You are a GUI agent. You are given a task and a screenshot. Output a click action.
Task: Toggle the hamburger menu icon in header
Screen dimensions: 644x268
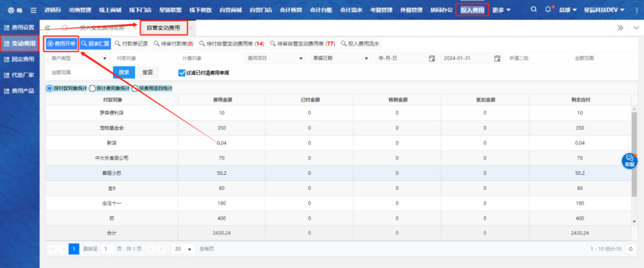33,10
